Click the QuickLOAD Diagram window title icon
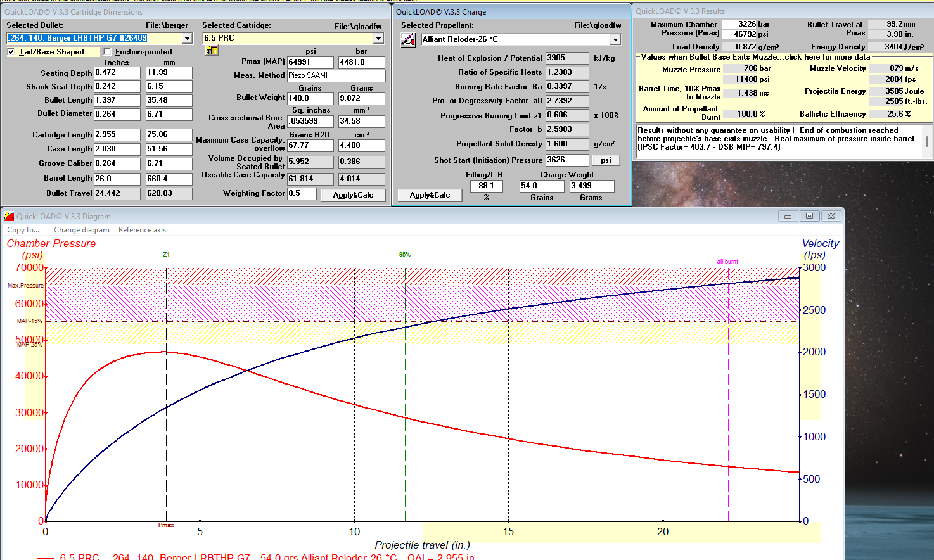This screenshot has width=934, height=560. 9,216
